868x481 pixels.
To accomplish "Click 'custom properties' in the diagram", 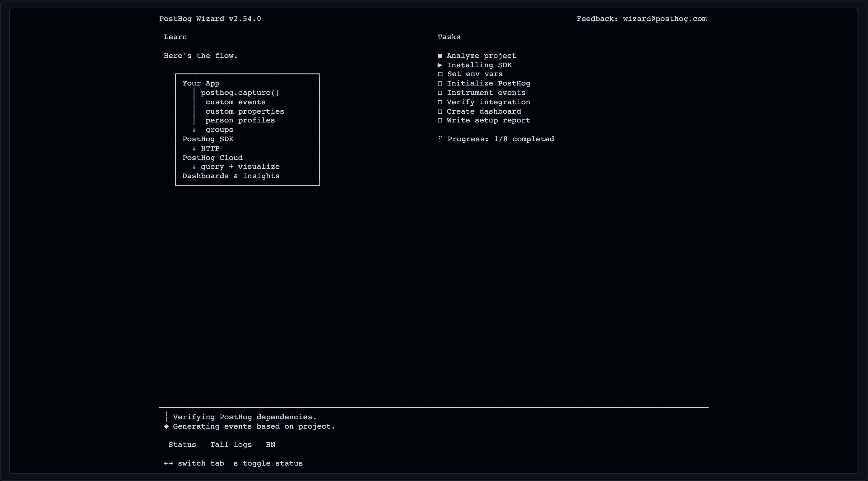I will [x=245, y=111].
